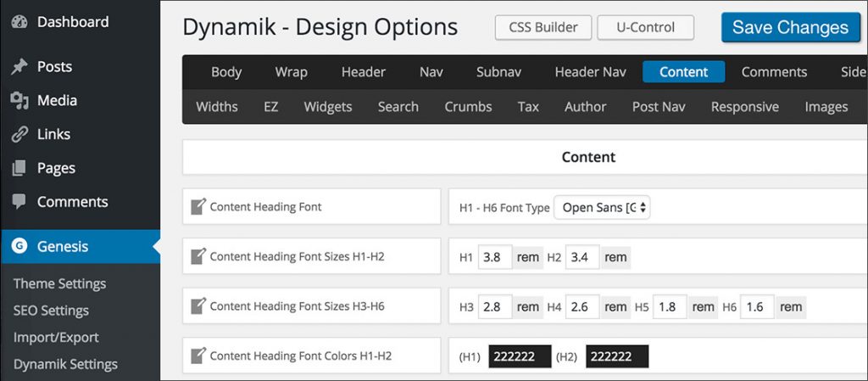
Task: Select the Widgets tab
Action: (327, 107)
